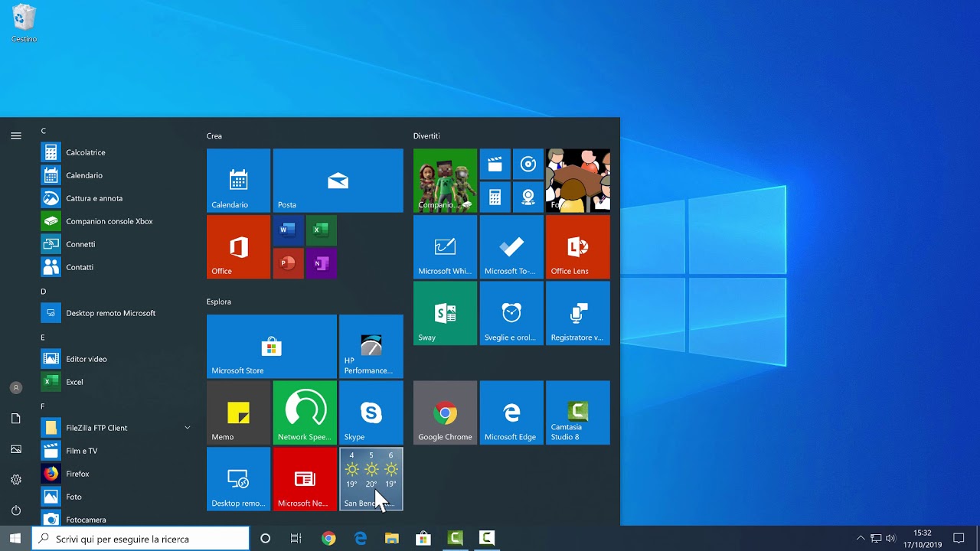The height and width of the screenshot is (551, 980).
Task: Show hidden system tray icons
Action: pyautogui.click(x=860, y=539)
